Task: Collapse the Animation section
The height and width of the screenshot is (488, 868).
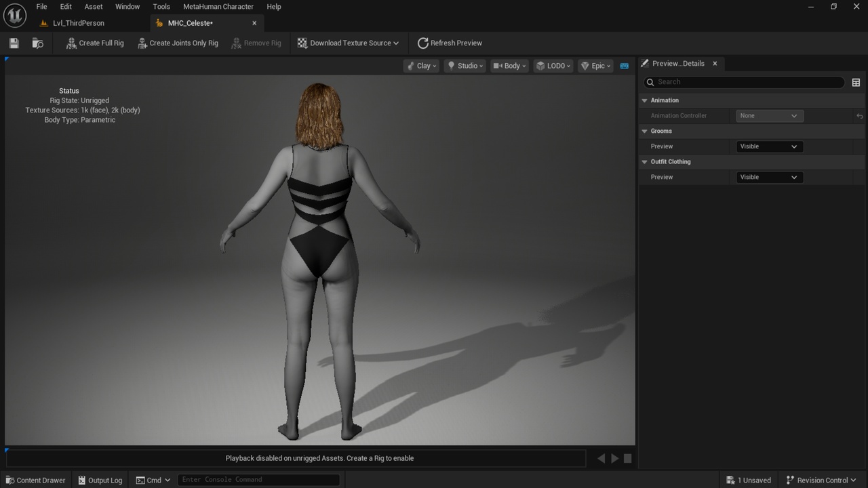Action: [x=645, y=100]
